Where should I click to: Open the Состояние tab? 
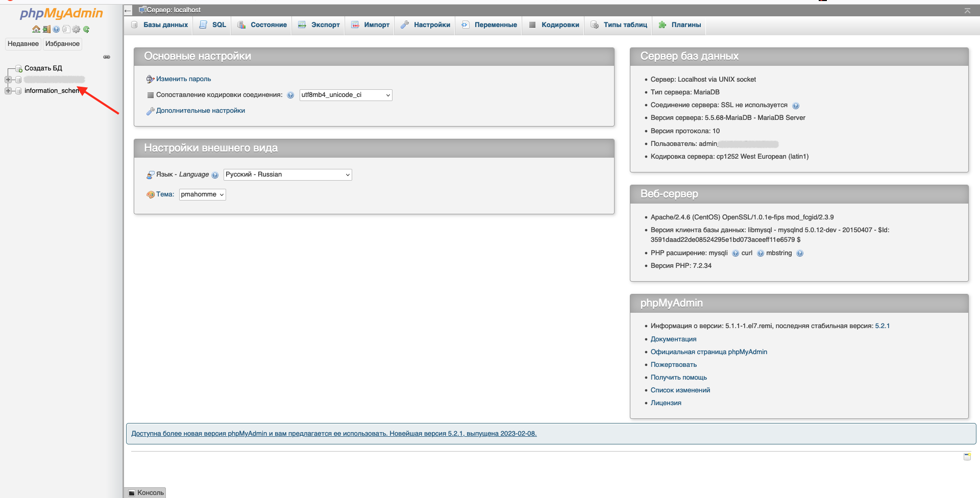[x=262, y=25]
